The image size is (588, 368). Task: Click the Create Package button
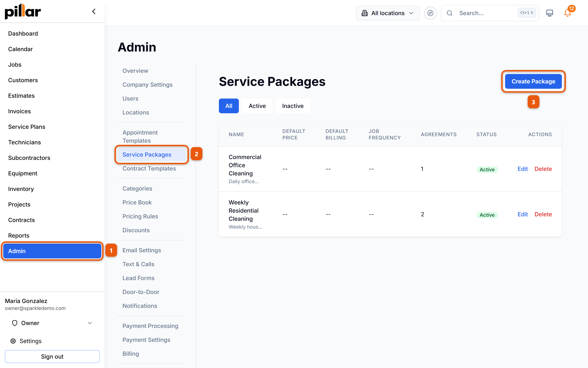pos(533,81)
